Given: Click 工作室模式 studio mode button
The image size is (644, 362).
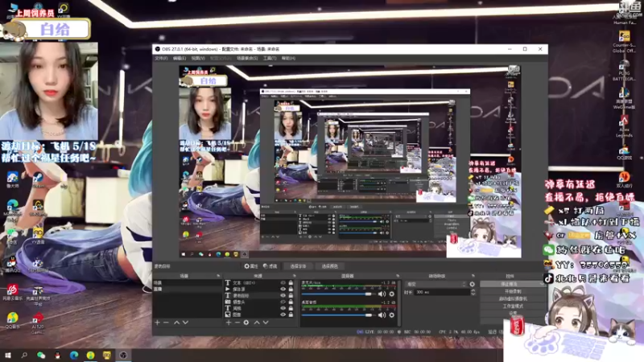Looking at the screenshot, I should click(513, 306).
